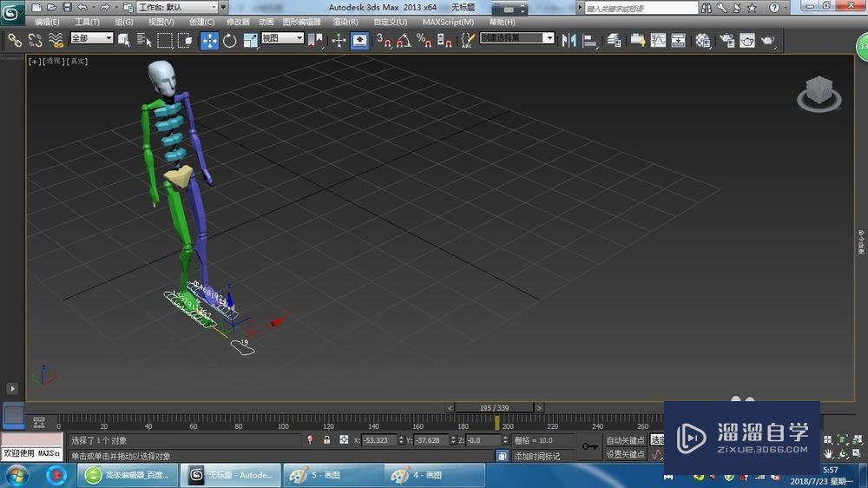Expand the undo history arrow
This screenshot has height=488, width=868.
(x=93, y=8)
